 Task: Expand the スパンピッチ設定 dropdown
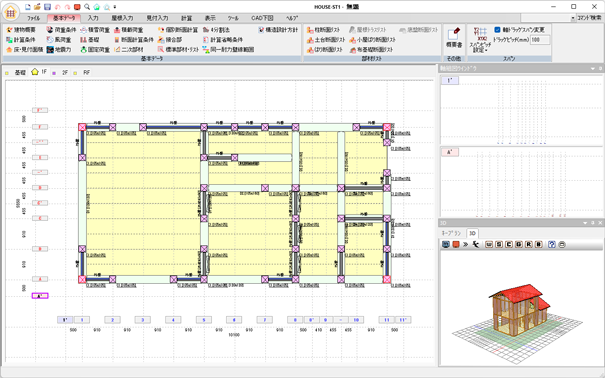pos(480,47)
